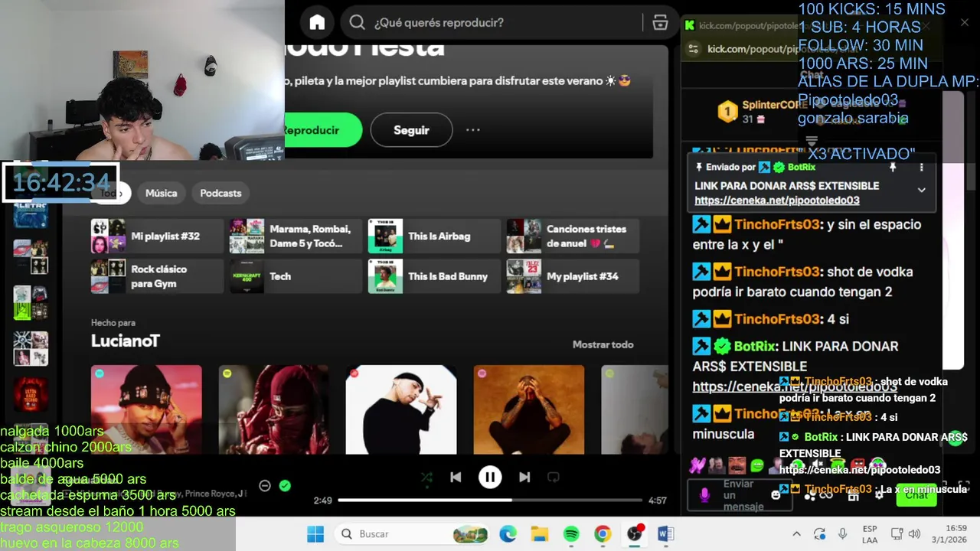Open Rock clásico para Gym playlist
Viewport: 980px width, 551px height.
[x=157, y=276]
